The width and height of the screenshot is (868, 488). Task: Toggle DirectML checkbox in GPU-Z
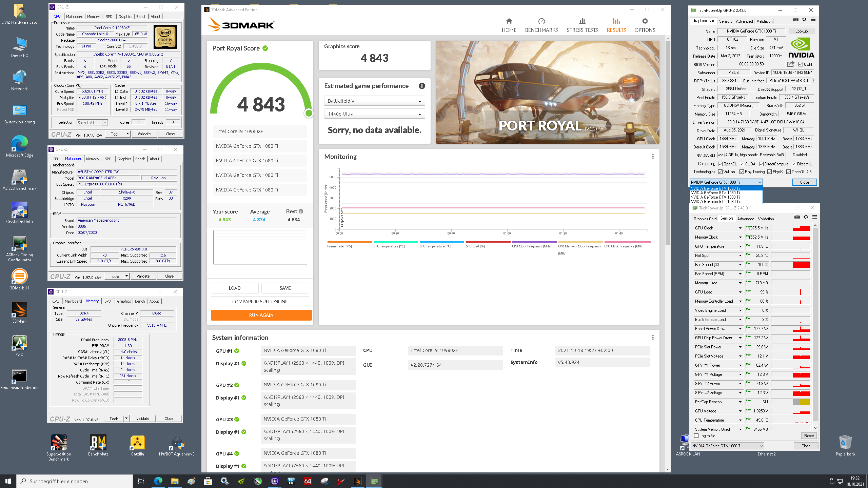[x=794, y=164]
